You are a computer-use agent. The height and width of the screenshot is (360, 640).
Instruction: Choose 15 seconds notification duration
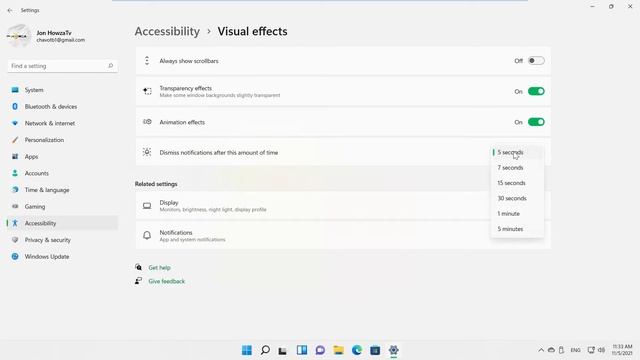(517, 183)
